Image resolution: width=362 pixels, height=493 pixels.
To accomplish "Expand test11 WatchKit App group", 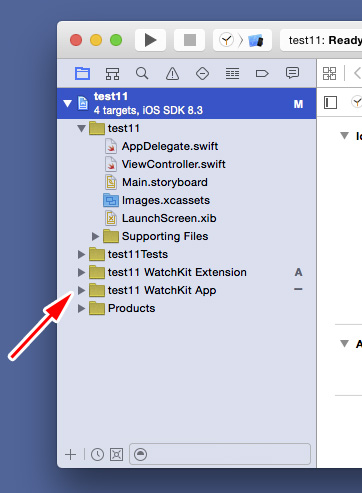I will click(x=81, y=290).
